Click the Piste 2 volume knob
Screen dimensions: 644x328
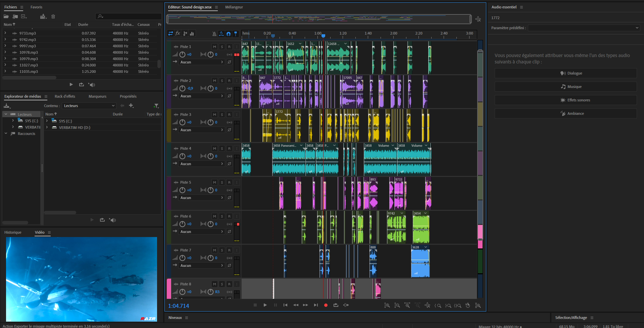pyautogui.click(x=182, y=88)
